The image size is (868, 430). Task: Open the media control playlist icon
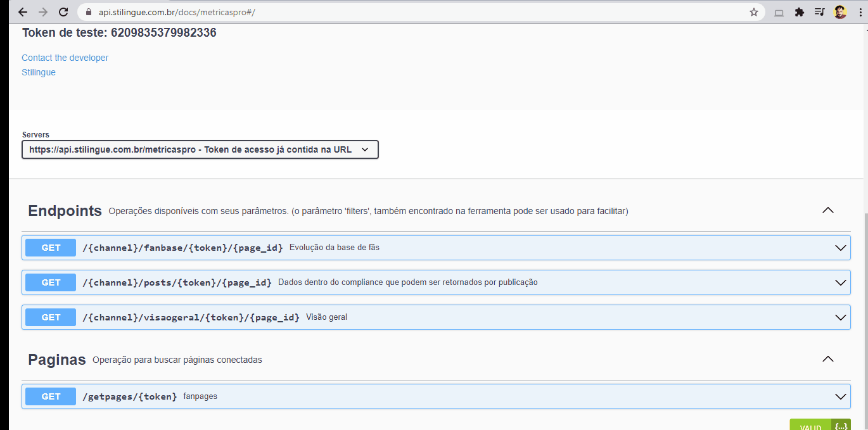[x=820, y=12]
